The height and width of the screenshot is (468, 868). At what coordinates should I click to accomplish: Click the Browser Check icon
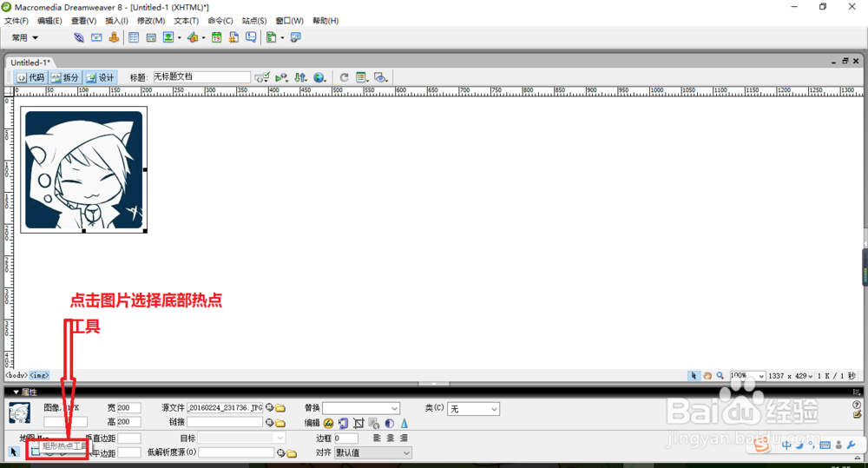pos(262,77)
